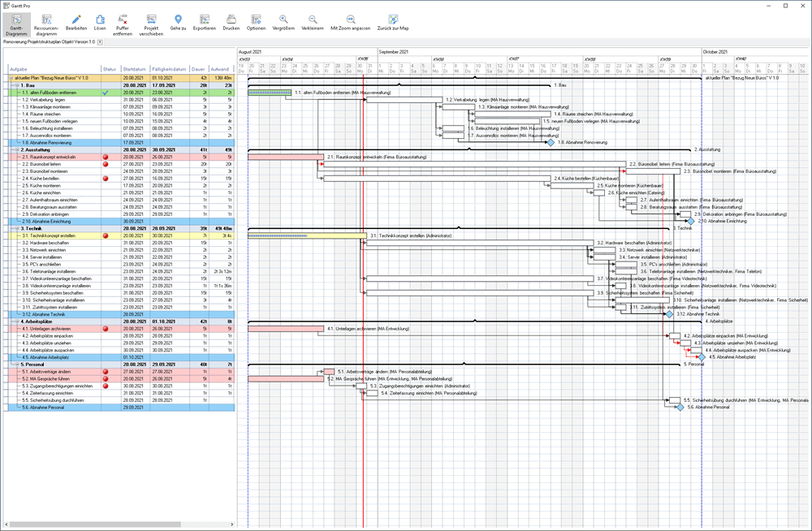Viewport: 812px width, 531px height.
Task: Click the red status dot of 5.2 MA Gespräche führen
Action: point(106,379)
